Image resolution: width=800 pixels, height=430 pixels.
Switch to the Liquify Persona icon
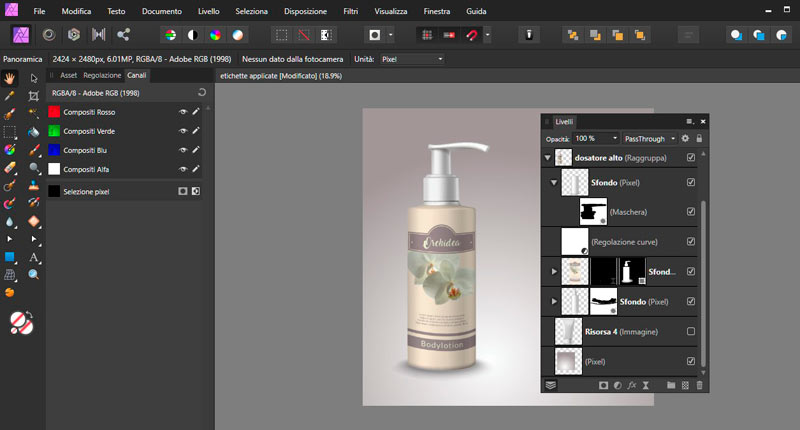pos(49,35)
